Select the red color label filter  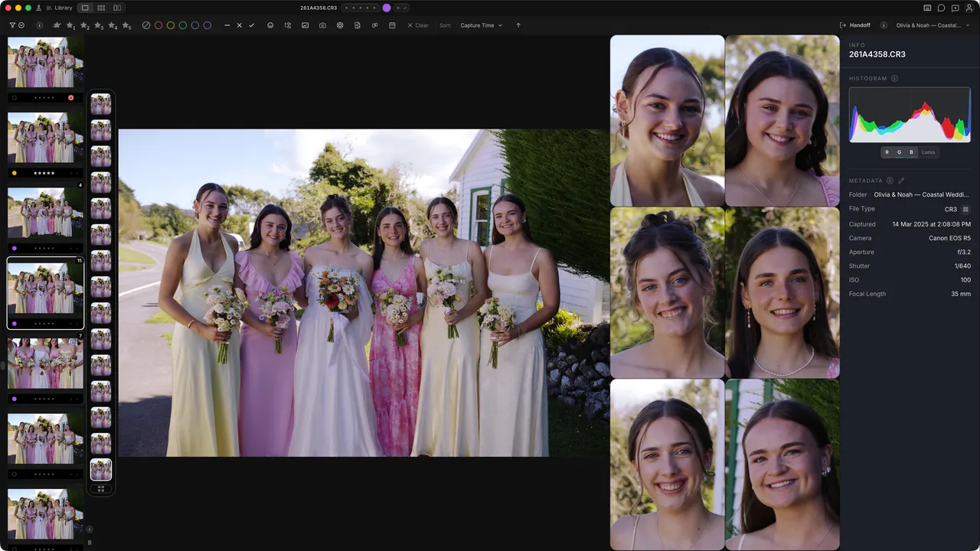point(158,25)
